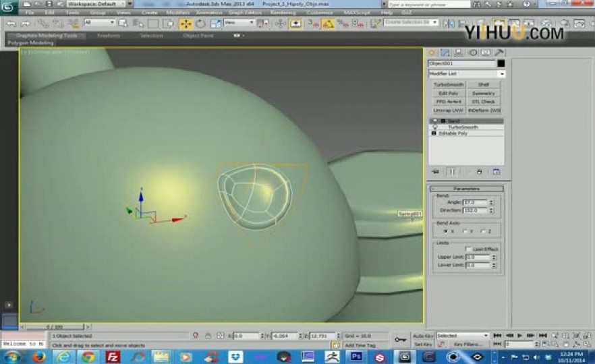Toggle the TurboSmooth modifier lightbulb visibility
595x364 pixels.
click(x=435, y=127)
